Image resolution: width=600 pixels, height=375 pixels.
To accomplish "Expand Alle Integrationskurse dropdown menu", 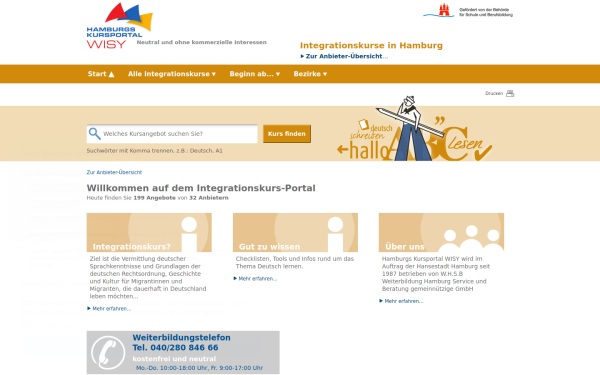I will (x=172, y=74).
